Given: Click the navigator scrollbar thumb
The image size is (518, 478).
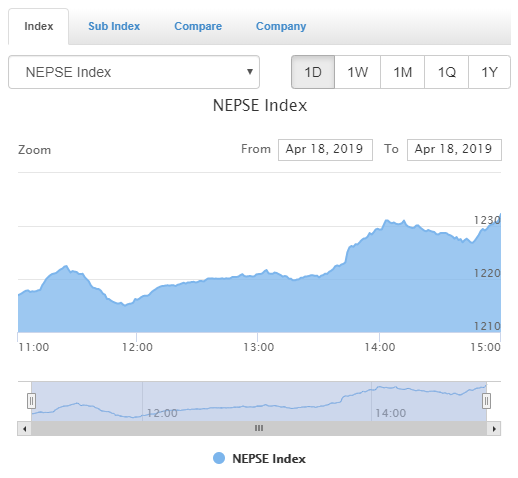Looking at the screenshot, I should click(259, 429).
